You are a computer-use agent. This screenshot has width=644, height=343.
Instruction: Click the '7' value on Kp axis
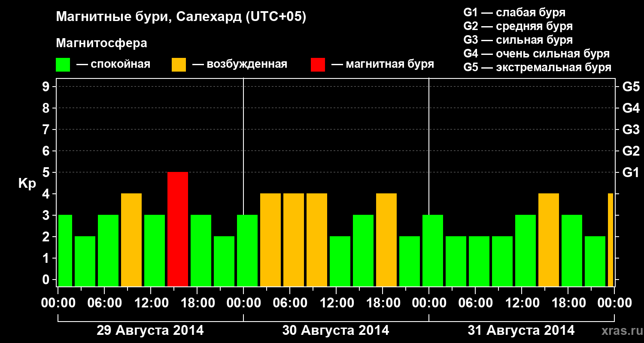[x=47, y=129]
